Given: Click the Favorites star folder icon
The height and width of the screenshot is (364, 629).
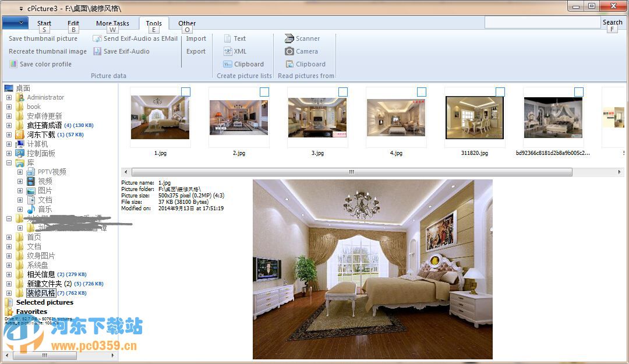Looking at the screenshot, I should click(x=9, y=312).
